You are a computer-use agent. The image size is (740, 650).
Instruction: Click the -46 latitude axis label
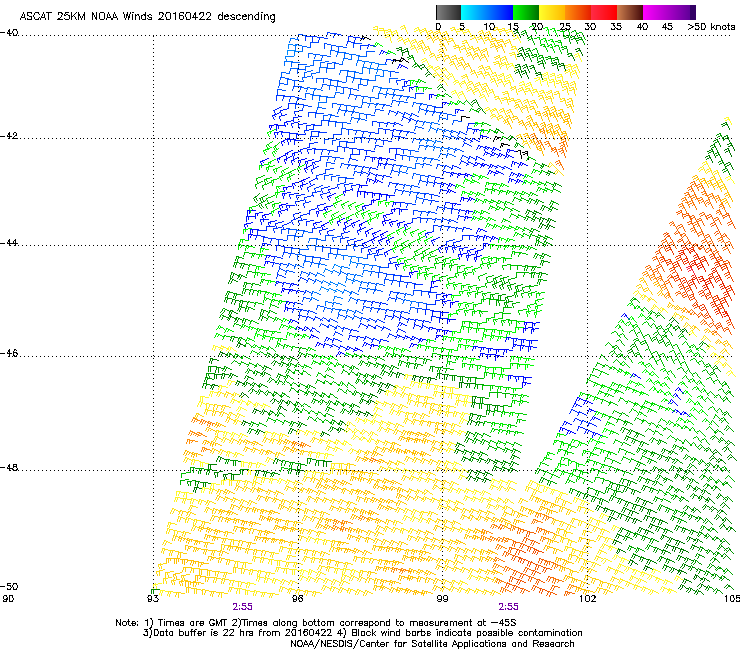pos(9,353)
